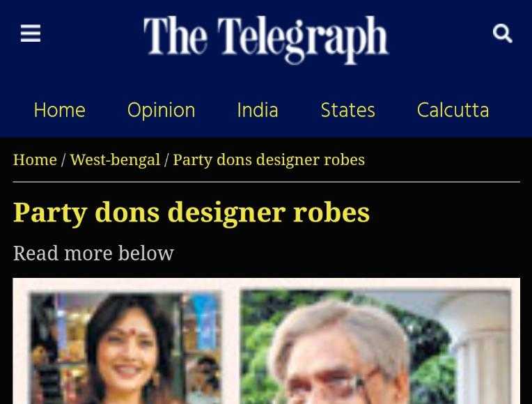Click the West-bengal breadcrumb link

click(115, 160)
